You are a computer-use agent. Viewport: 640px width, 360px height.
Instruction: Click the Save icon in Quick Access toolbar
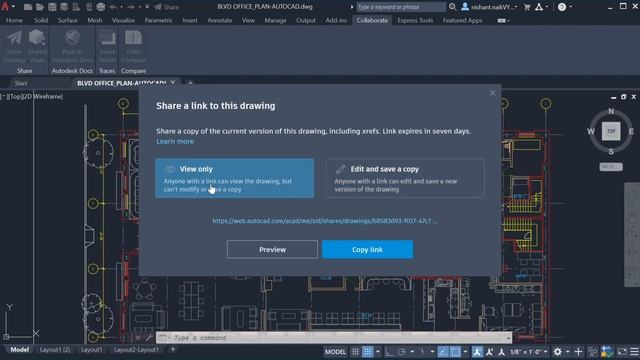[52, 7]
